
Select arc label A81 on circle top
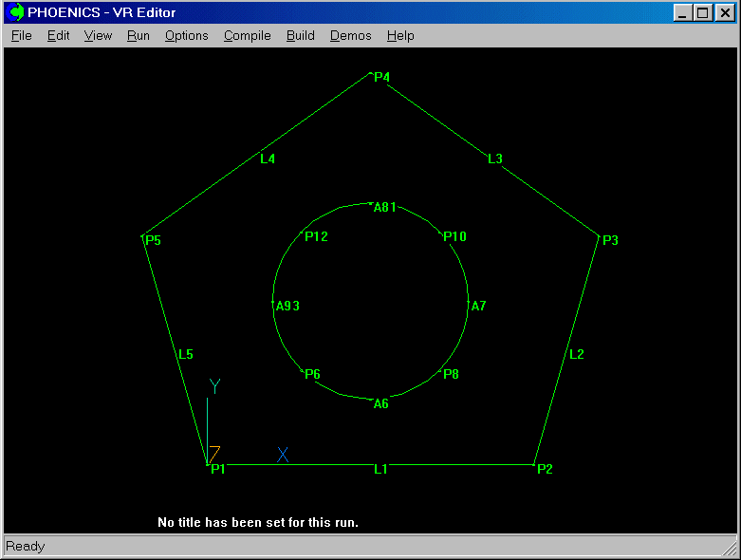[x=384, y=207]
